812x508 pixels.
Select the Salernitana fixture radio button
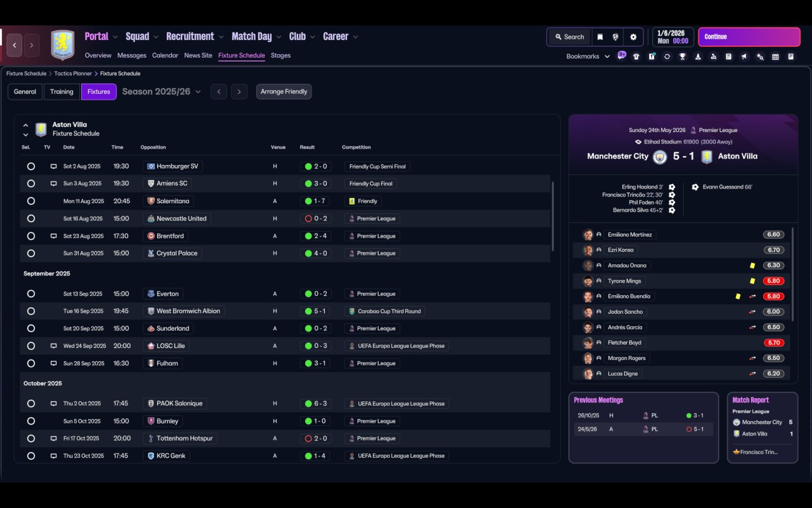(x=31, y=201)
